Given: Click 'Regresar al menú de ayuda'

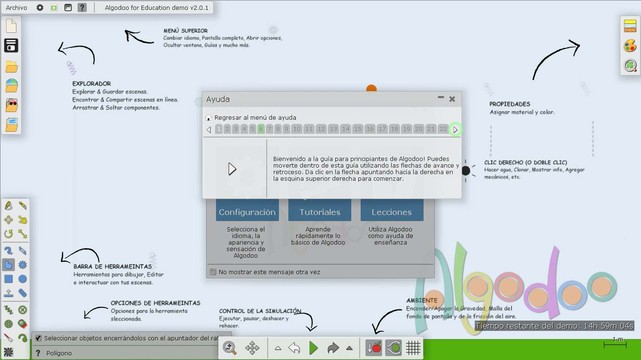Looking at the screenshot, I should 255,117.
